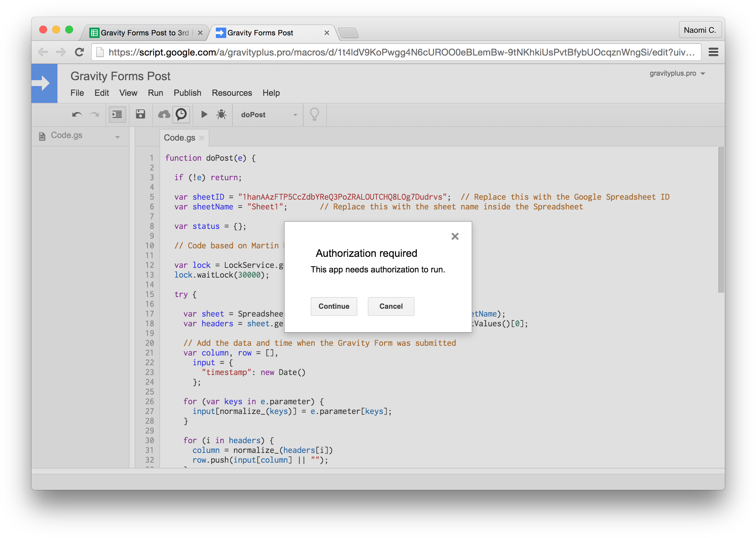Click the "timestamp": new Date() line
The height and width of the screenshot is (538, 756).
coord(253,372)
